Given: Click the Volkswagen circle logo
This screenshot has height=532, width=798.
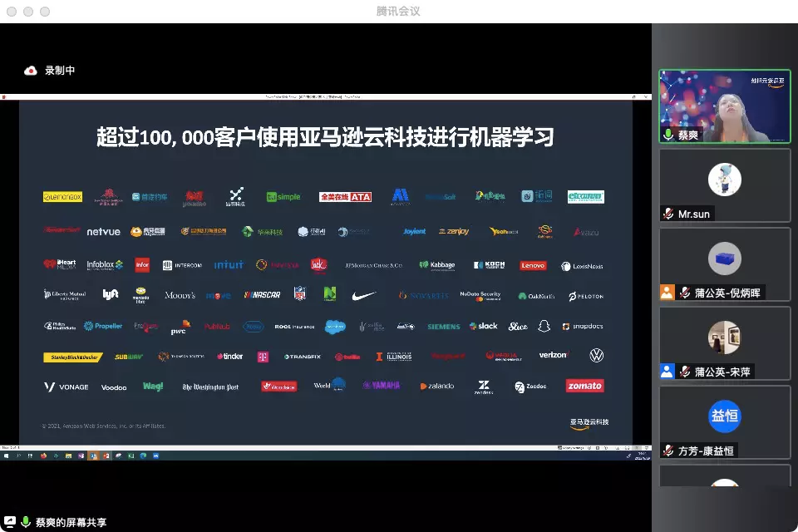Looking at the screenshot, I should (597, 355).
